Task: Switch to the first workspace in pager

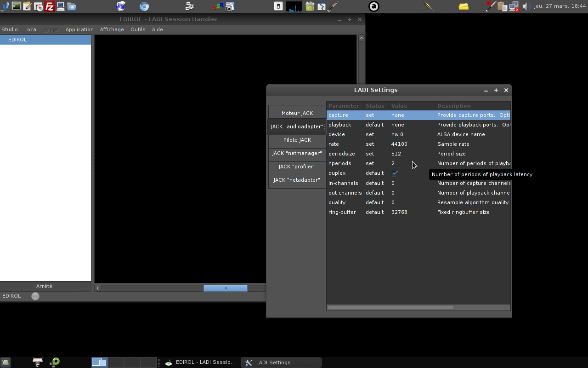Action: [x=99, y=362]
